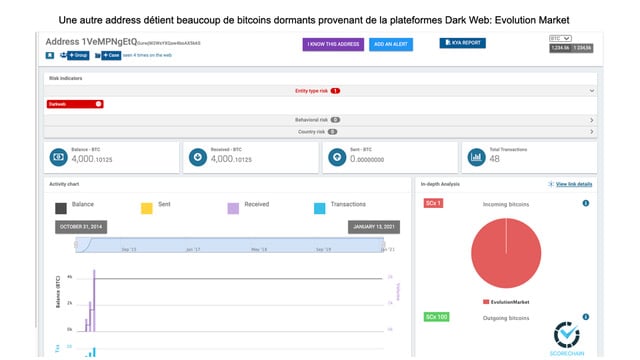Click the Address 1VeMPNgEtQ title
This screenshot has width=640, height=360.
(x=91, y=42)
